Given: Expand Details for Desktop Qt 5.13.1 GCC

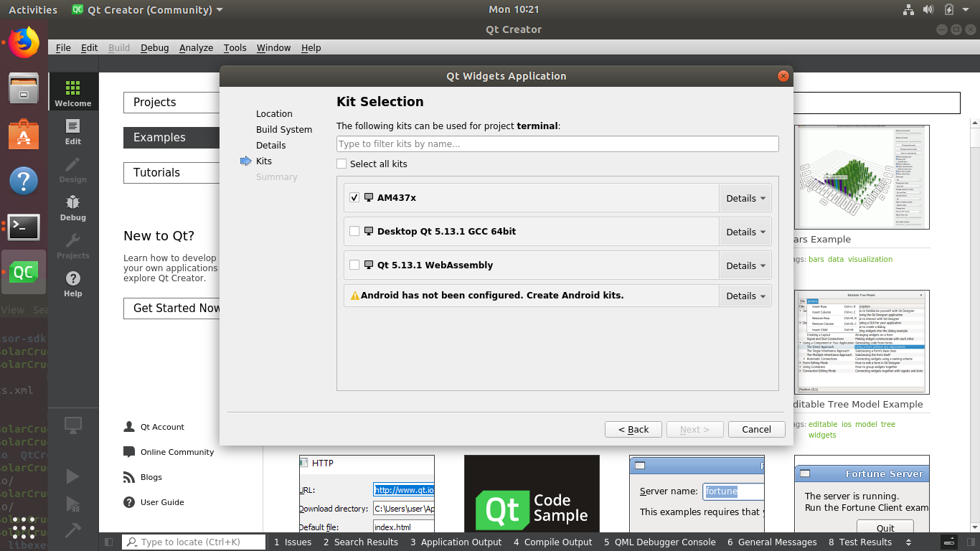Looking at the screenshot, I should click(x=745, y=232).
